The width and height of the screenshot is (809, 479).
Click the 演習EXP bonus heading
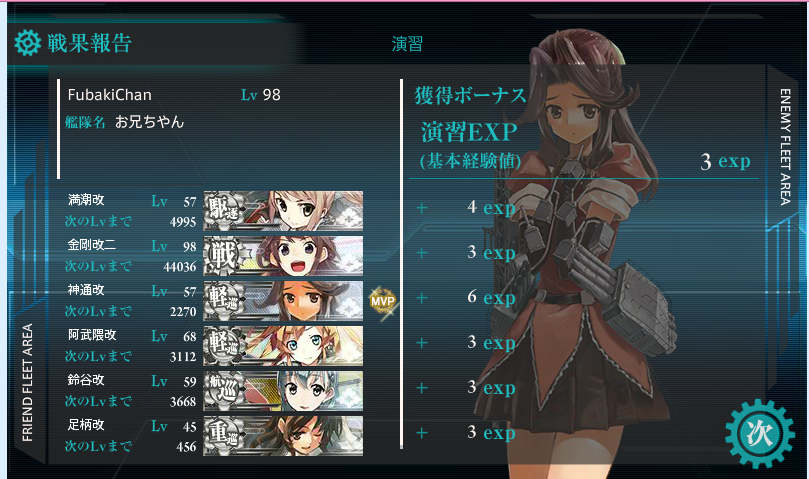469,132
